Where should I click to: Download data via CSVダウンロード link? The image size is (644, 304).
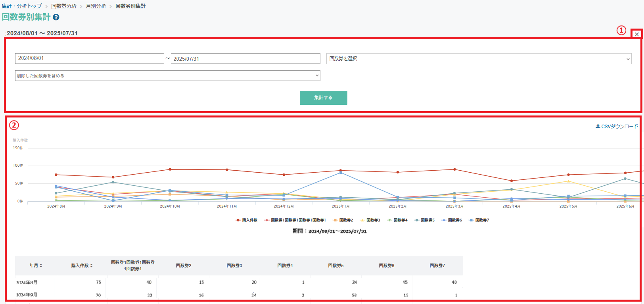coord(617,127)
